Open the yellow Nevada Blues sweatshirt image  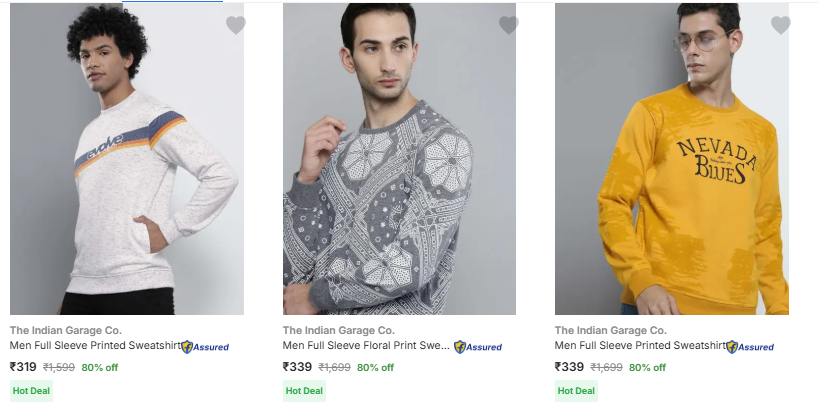672,160
